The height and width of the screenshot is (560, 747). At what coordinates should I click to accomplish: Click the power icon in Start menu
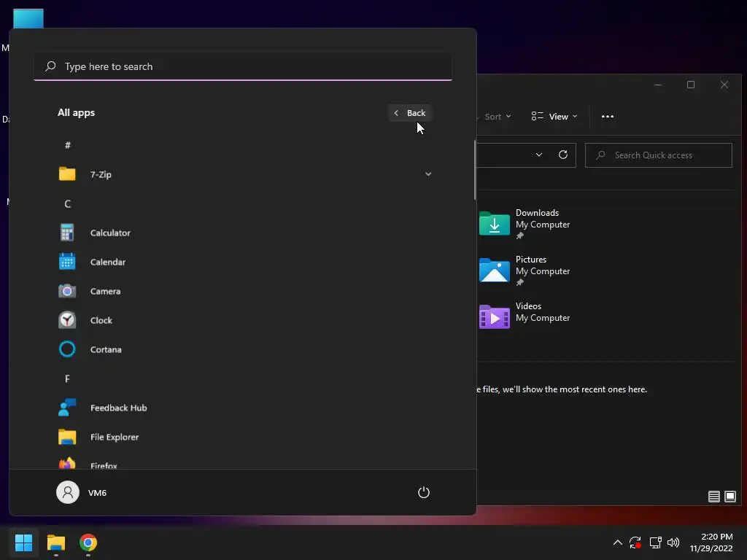(x=424, y=492)
